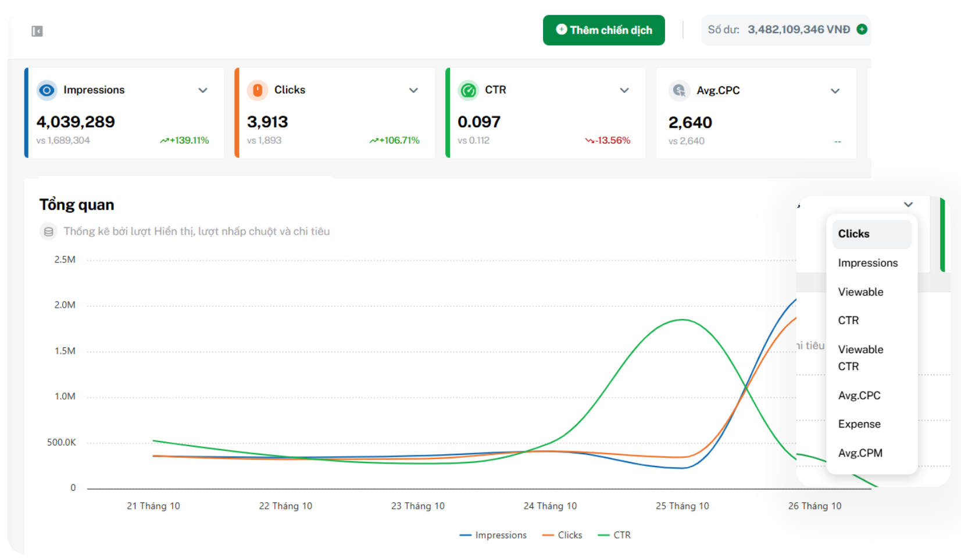Select Avg.CPM at the bottom of the menu
This screenshot has height=560, width=961.
(x=860, y=453)
